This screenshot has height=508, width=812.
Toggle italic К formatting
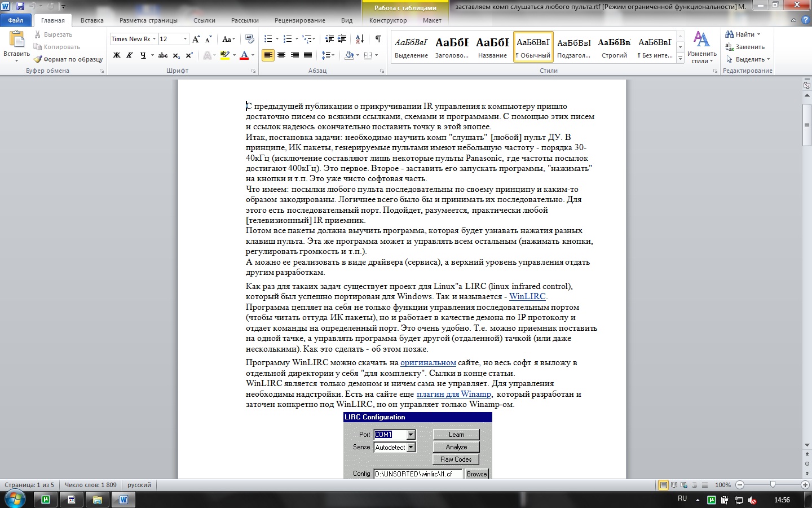129,55
